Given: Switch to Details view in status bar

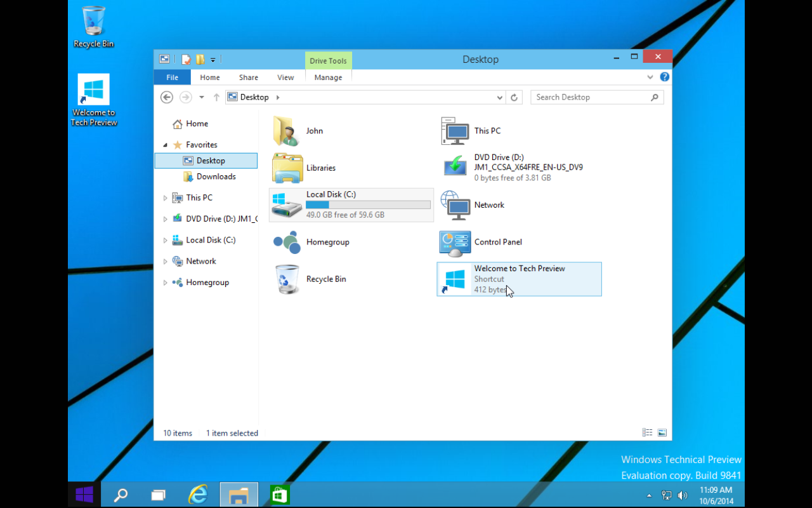Looking at the screenshot, I should [x=647, y=432].
